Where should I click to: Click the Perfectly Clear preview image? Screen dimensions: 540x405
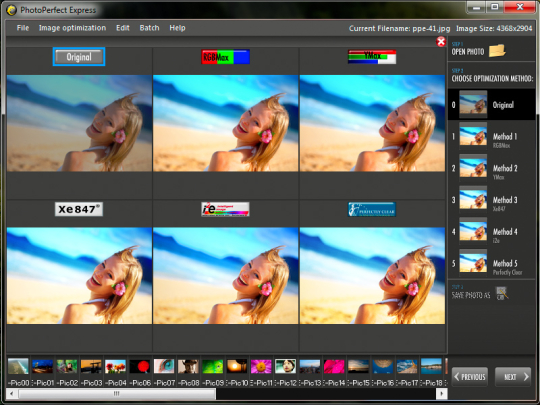point(372,276)
